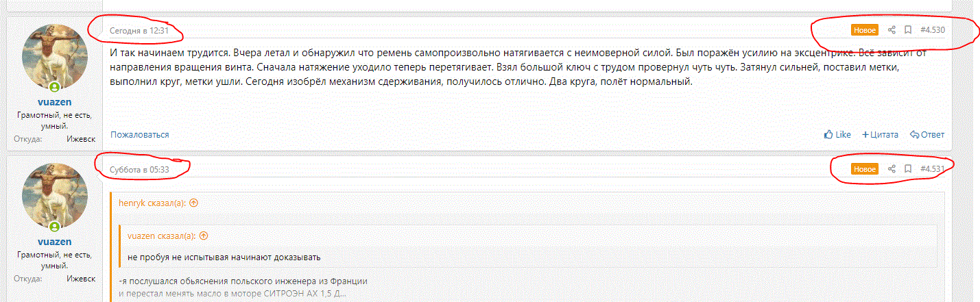
Task: Reply using the Ответ button
Action: pyautogui.click(x=927, y=135)
